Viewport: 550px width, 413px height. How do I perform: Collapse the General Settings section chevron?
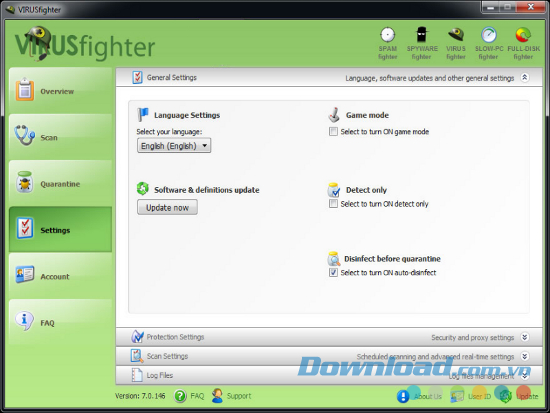[x=524, y=78]
